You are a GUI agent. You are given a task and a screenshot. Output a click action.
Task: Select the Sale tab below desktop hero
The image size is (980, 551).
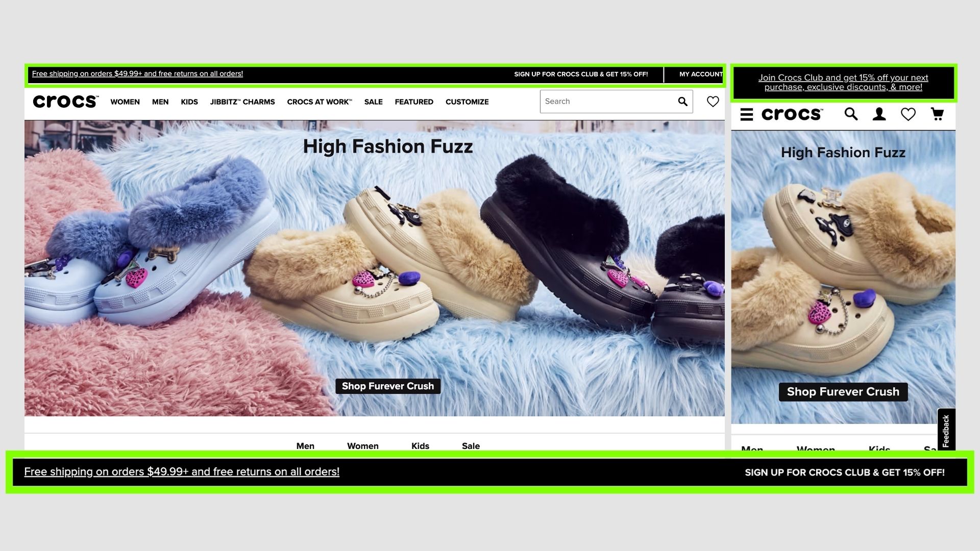471,446
